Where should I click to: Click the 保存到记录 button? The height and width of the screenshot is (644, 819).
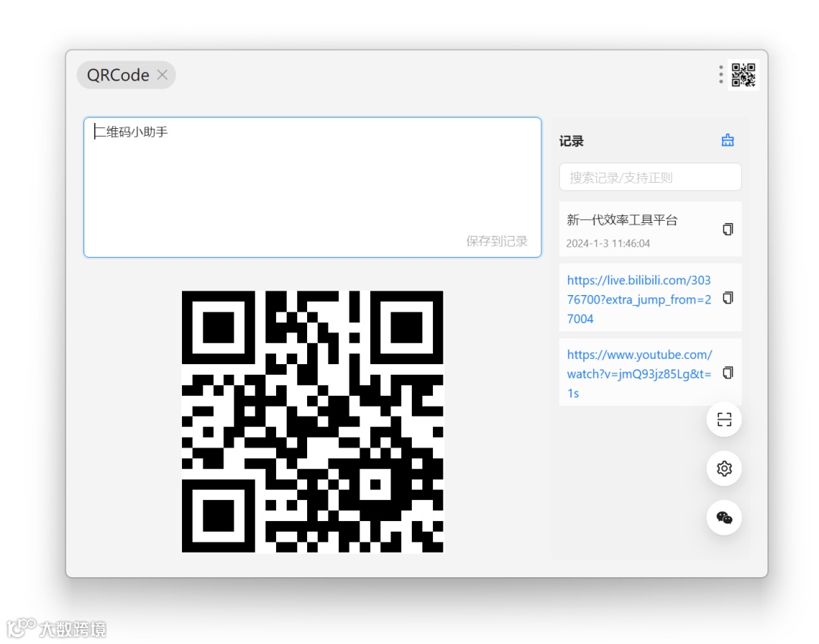click(497, 240)
